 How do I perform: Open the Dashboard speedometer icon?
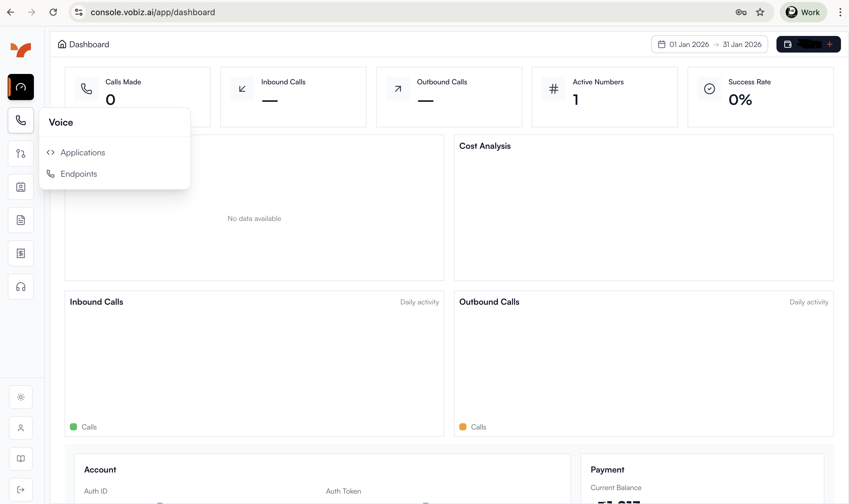tap(21, 87)
